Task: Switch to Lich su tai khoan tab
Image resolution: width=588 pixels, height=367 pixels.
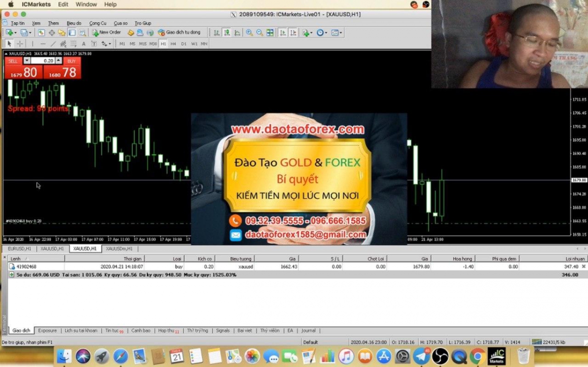Action: point(81,331)
